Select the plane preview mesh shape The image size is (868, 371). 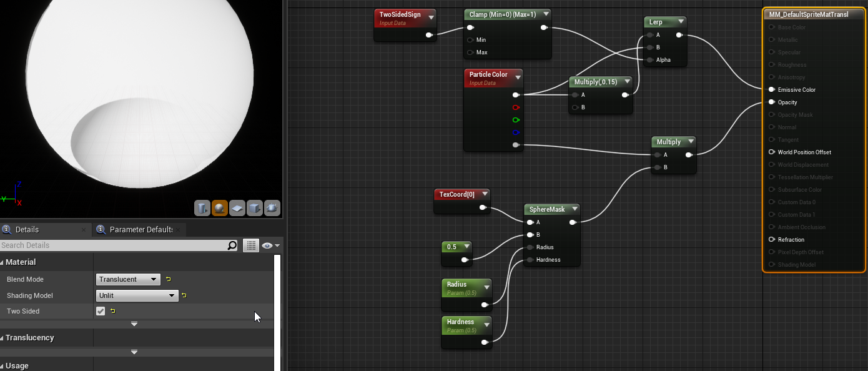click(x=237, y=207)
